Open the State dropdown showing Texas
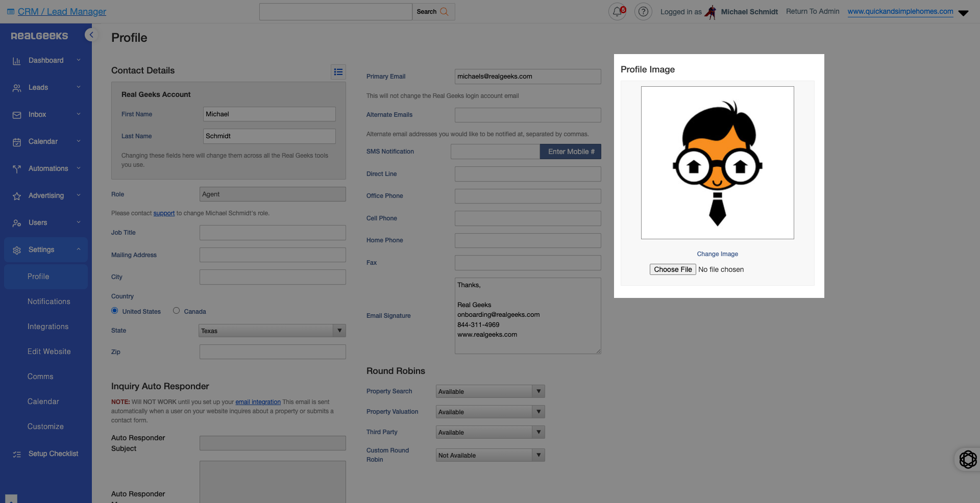Viewport: 980px width, 503px height. tap(272, 331)
